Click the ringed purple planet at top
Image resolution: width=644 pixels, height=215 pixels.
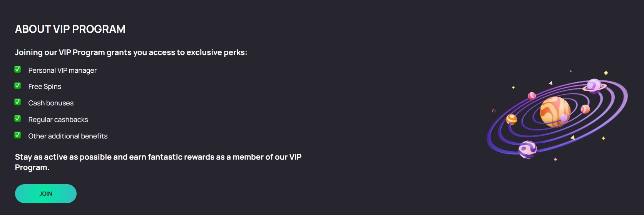tap(594, 86)
